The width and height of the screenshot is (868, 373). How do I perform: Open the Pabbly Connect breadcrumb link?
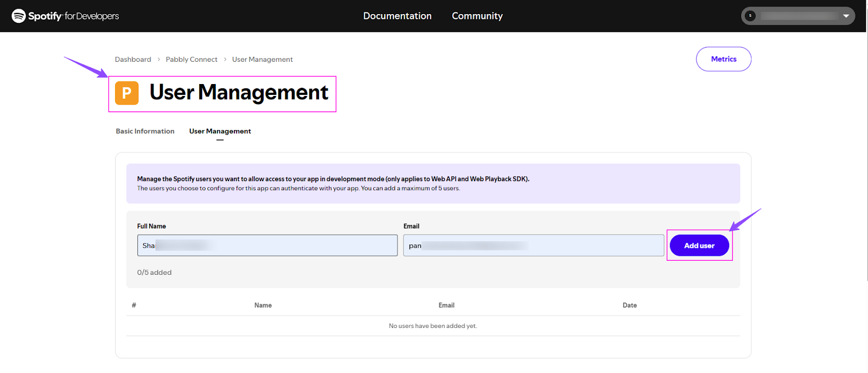coord(192,60)
